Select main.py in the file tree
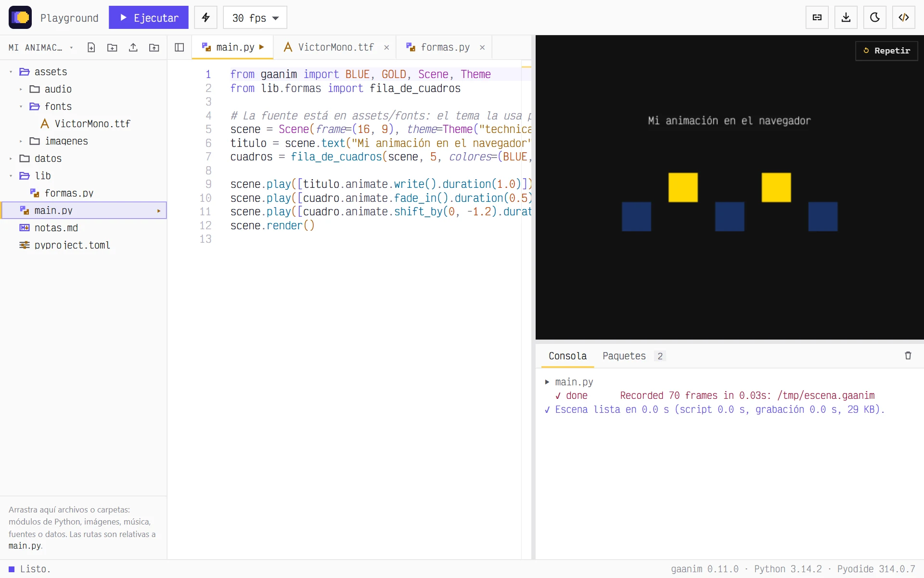The height and width of the screenshot is (578, 924). tap(84, 210)
